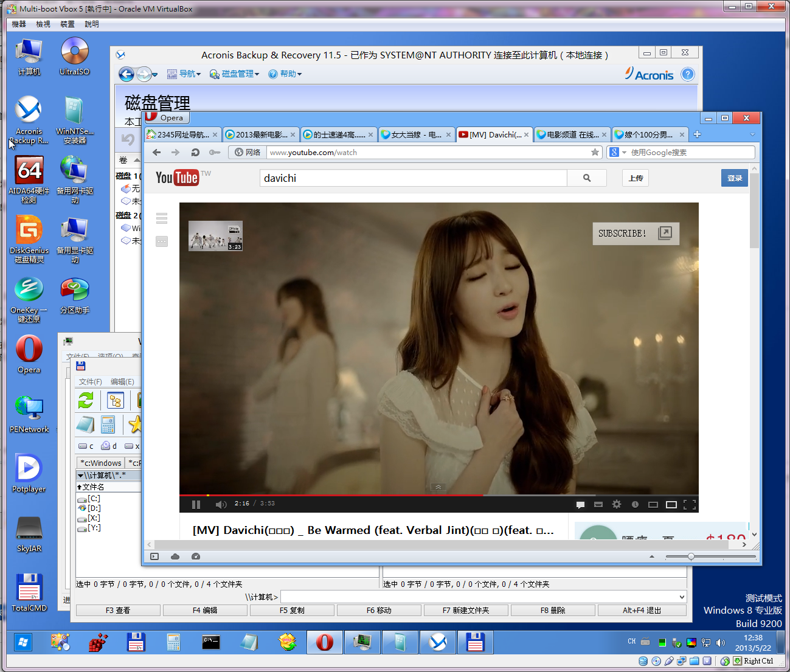Screen dimensions: 790x672
Task: Open the YouTube guide hamburger menu
Action: (162, 218)
